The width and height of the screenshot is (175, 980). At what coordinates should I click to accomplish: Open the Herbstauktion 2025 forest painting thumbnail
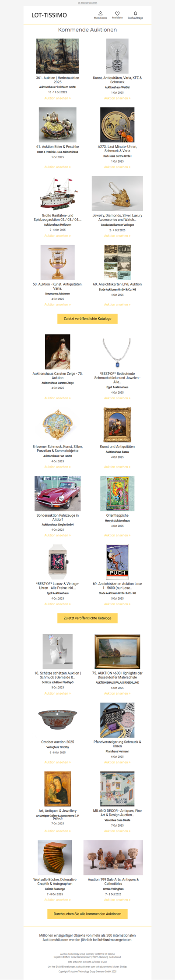click(58, 56)
